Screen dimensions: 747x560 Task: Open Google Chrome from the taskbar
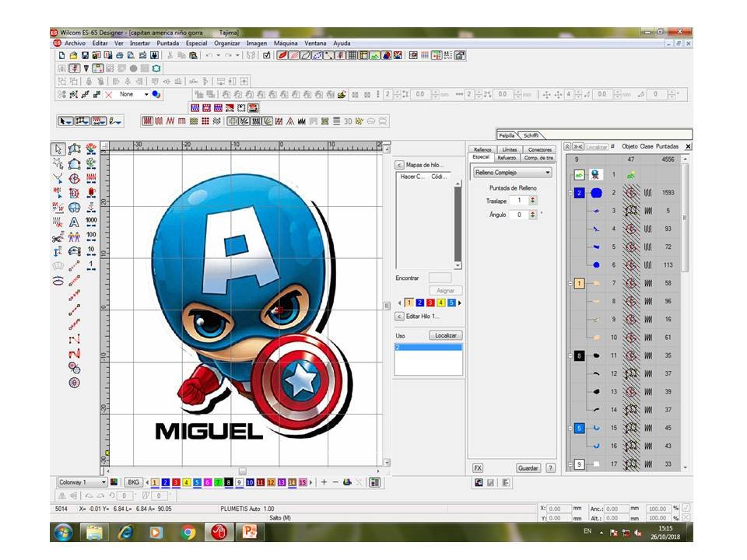click(188, 532)
